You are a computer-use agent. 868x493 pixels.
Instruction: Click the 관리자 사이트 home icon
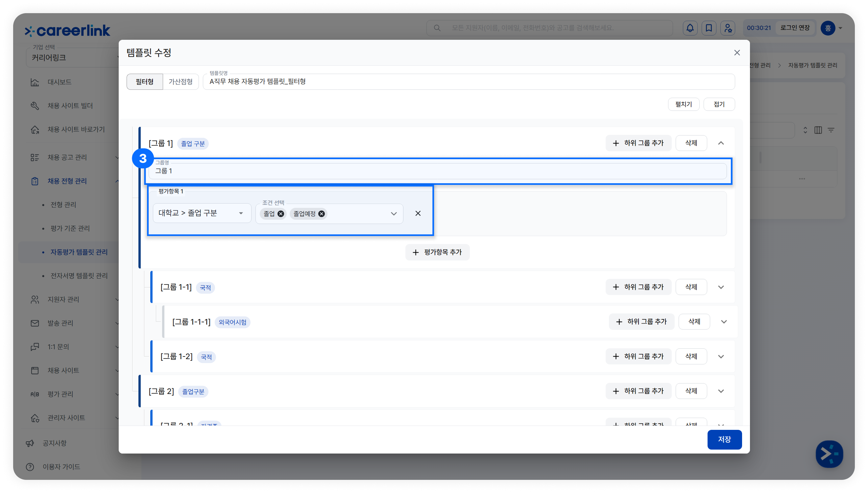coord(35,418)
